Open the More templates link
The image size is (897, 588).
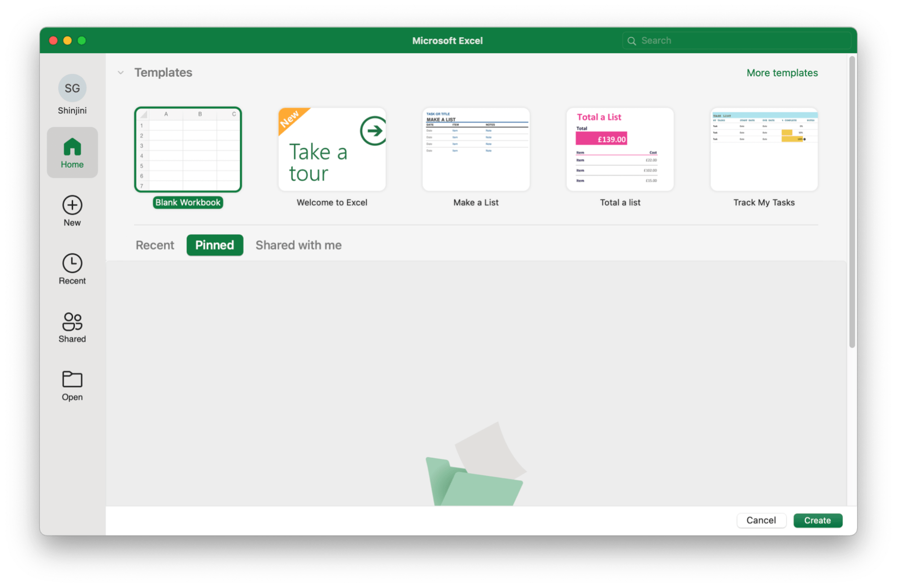coord(782,73)
